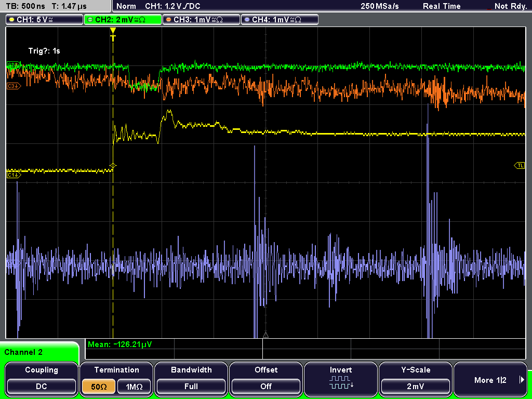The width and height of the screenshot is (532, 399).
Task: Click the C3 ground level marker
Action: pos(14,86)
